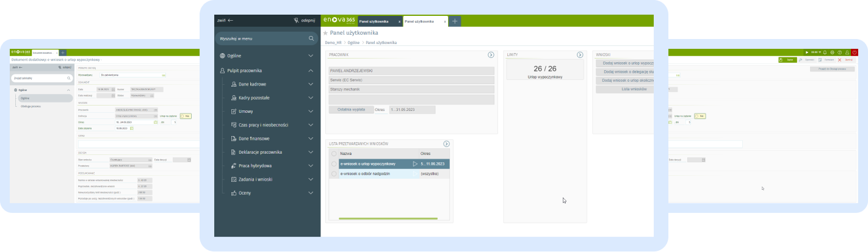This screenshot has height=252, width=868.
Task: Open Lista przetwarzanych wniosków arrow icon
Action: tap(446, 144)
